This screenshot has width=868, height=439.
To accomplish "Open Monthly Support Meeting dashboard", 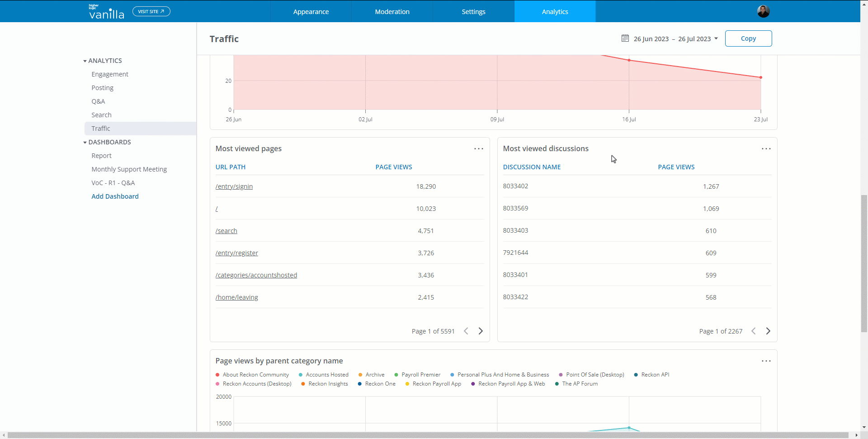I will (129, 169).
